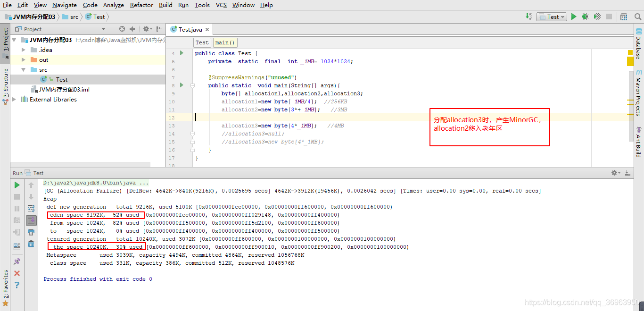
Task: Open the Navigate menu
Action: point(65,5)
